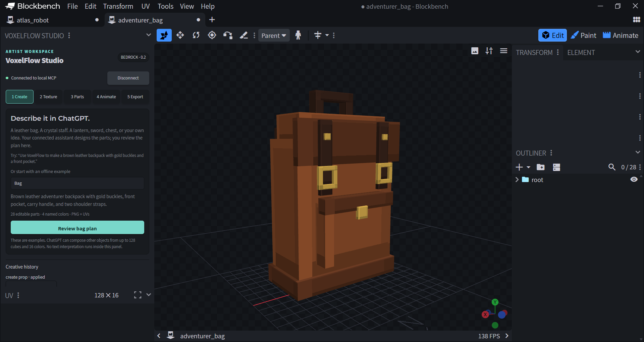The height and width of the screenshot is (342, 644).
Task: Open the File menu
Action: click(x=72, y=6)
